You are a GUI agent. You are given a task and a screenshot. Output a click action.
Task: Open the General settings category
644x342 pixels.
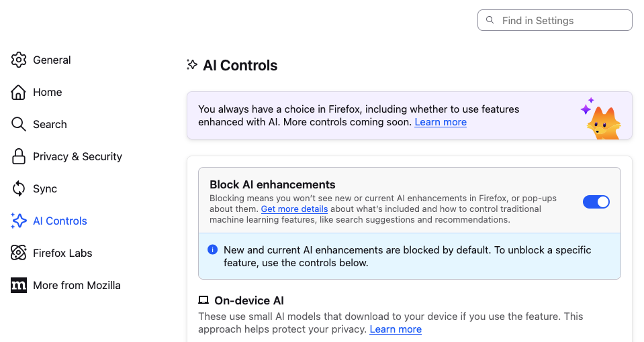point(52,60)
